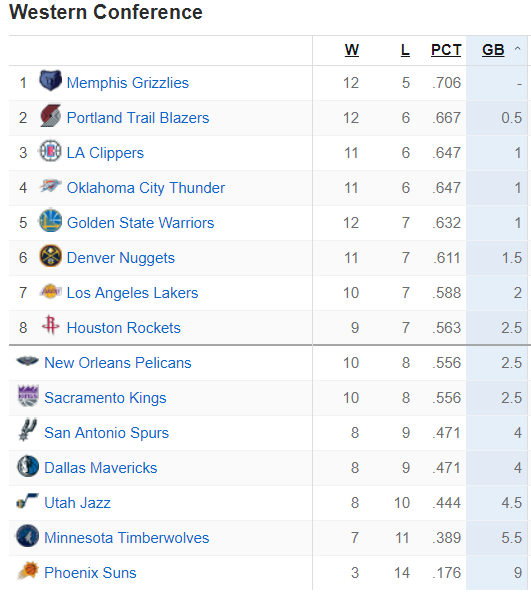Open Utah Jazz team link
The height and width of the screenshot is (596, 531).
pyautogui.click(x=78, y=503)
